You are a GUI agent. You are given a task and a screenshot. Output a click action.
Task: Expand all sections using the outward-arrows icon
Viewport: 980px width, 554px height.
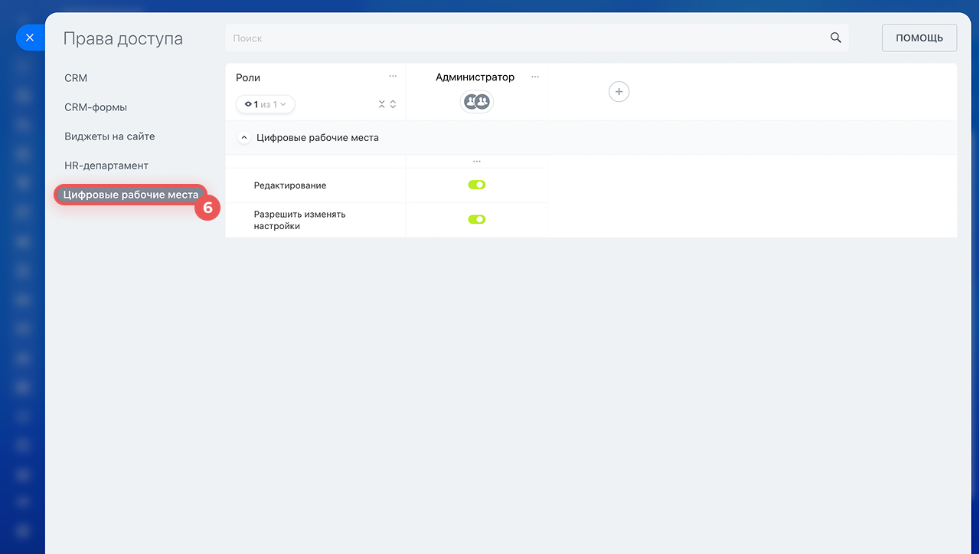click(x=394, y=104)
